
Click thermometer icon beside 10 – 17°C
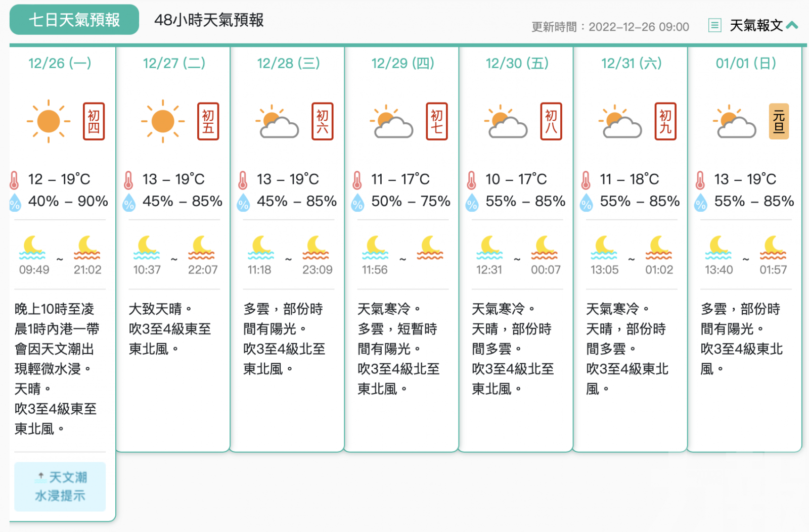471,180
